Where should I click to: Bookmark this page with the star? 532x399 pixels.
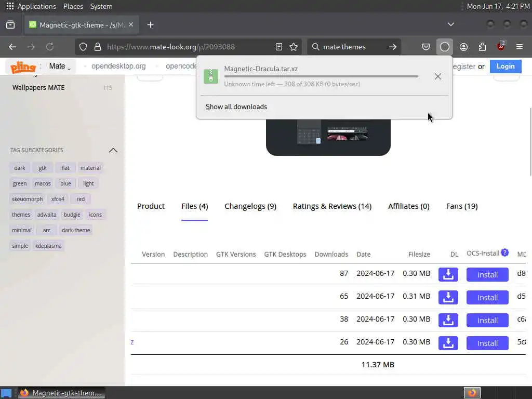tap(294, 47)
